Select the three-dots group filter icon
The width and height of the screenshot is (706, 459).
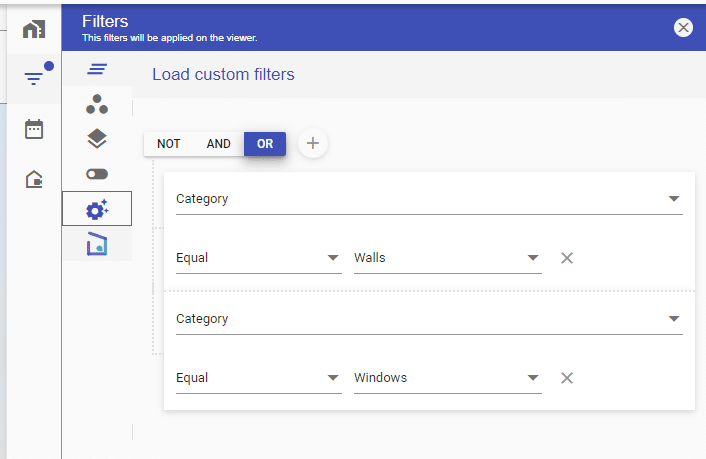97,104
